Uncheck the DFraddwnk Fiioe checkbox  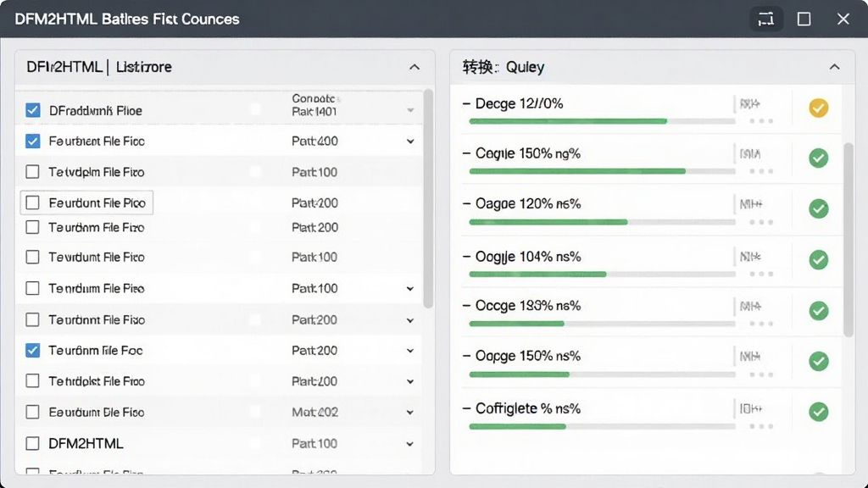pos(33,110)
